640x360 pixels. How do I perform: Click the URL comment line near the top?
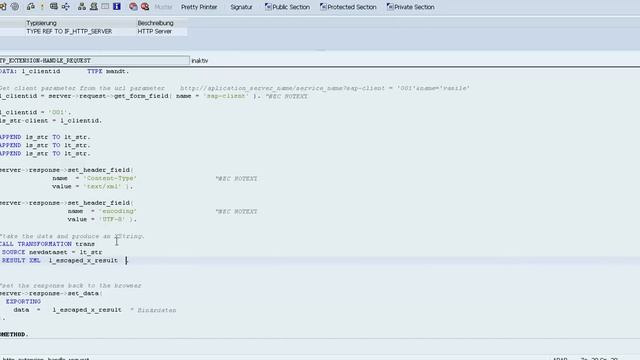tap(234, 88)
